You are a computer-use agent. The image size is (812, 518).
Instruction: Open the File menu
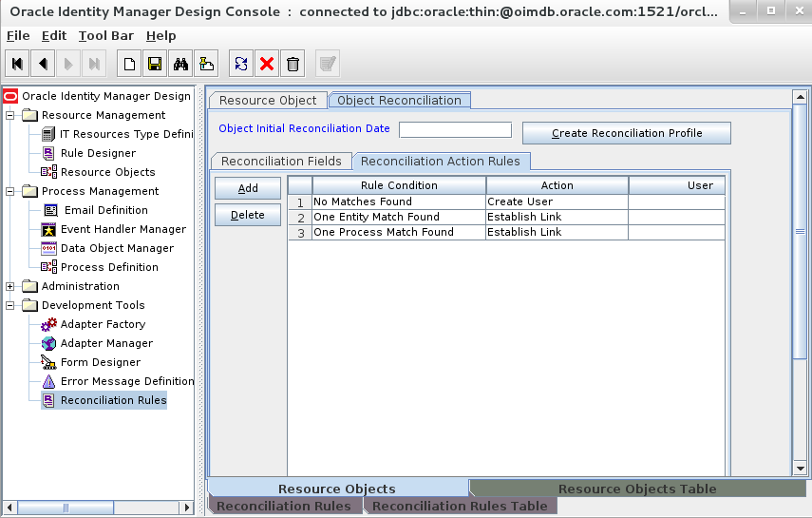point(18,36)
